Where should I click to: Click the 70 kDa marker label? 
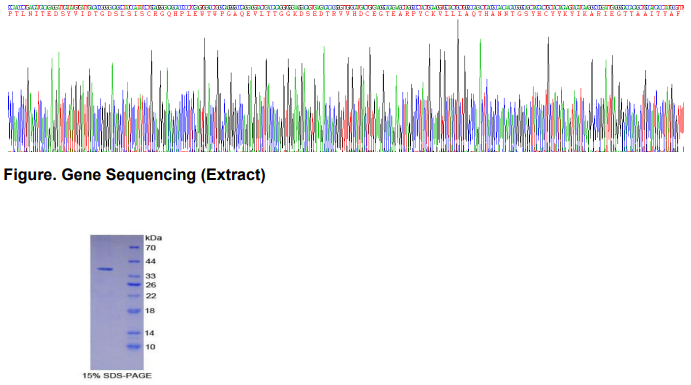[151, 248]
